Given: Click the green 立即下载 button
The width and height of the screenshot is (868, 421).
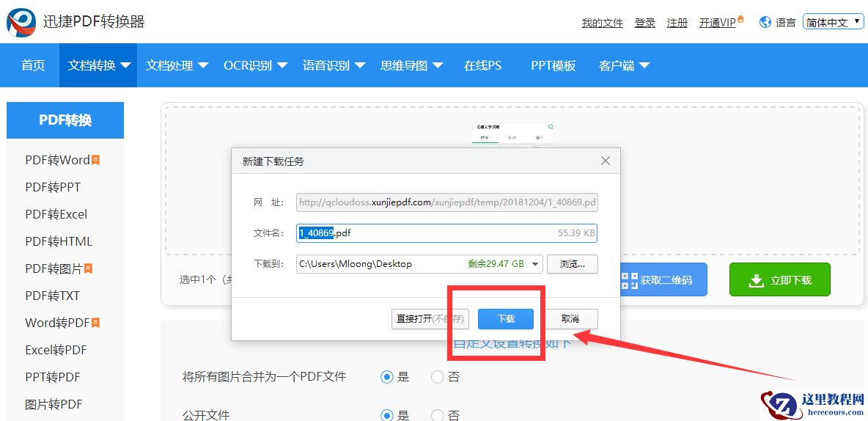Looking at the screenshot, I should coord(779,279).
